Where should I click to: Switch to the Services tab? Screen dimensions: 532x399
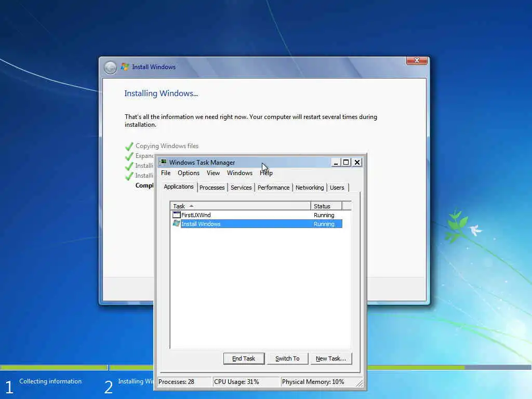(x=241, y=188)
